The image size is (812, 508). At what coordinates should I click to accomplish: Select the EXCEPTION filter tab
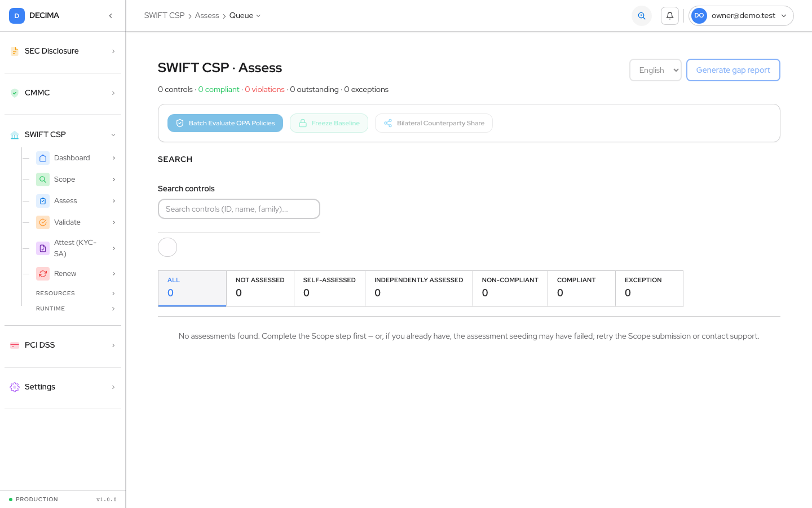coord(649,288)
